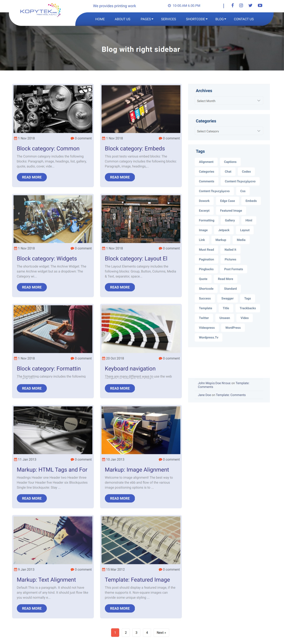Click calendar icon on Keyboard navigation post
The width and height of the screenshot is (284, 644).
[x=103, y=358]
